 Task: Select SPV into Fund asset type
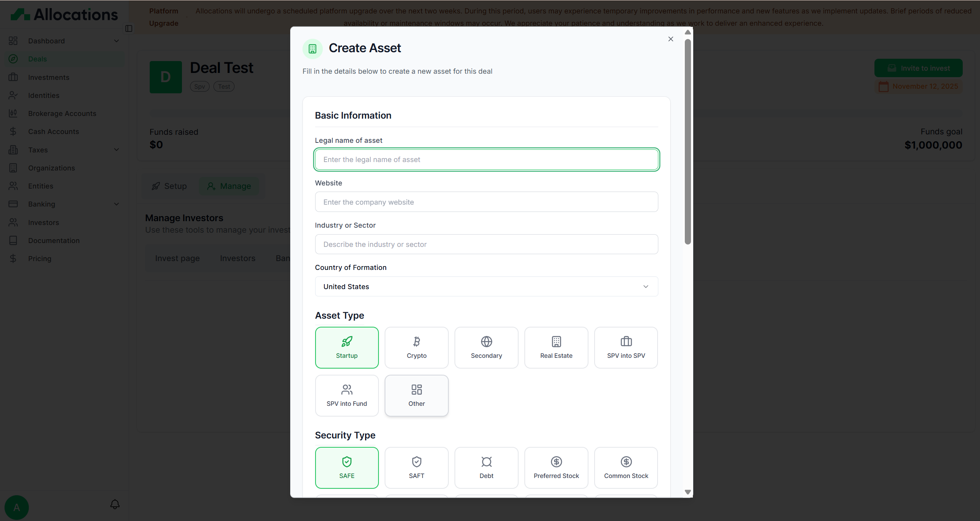pyautogui.click(x=347, y=395)
